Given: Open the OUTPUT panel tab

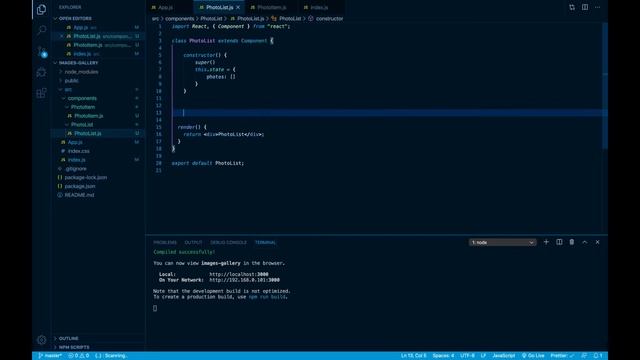Looking at the screenshot, I should (x=193, y=242).
